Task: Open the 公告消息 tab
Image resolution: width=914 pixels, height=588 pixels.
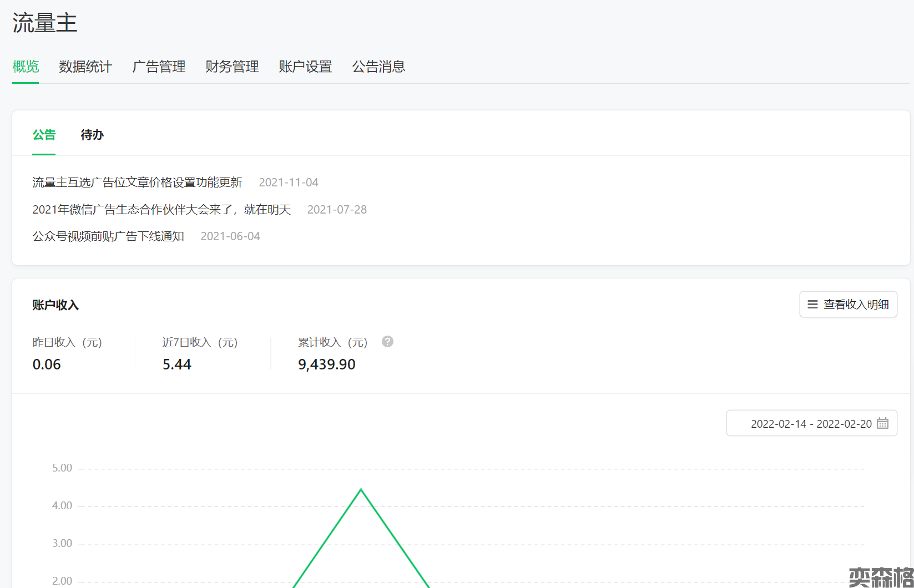Action: pyautogui.click(x=378, y=67)
